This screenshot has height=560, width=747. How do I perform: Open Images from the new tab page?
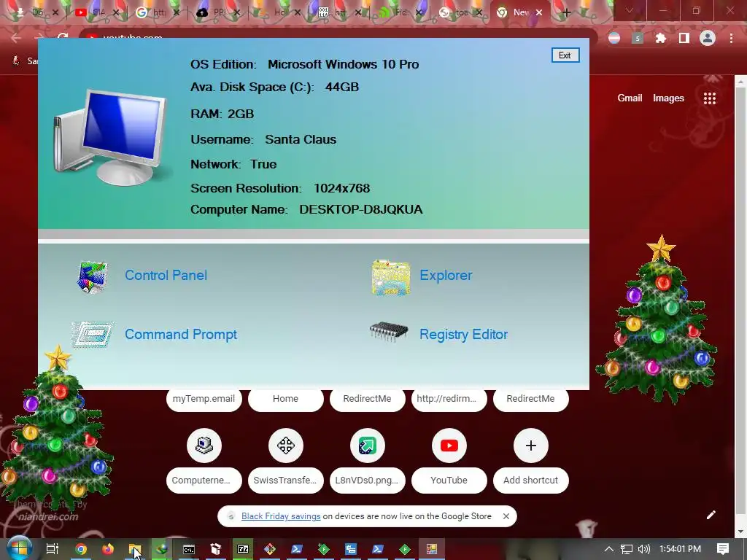tap(668, 98)
